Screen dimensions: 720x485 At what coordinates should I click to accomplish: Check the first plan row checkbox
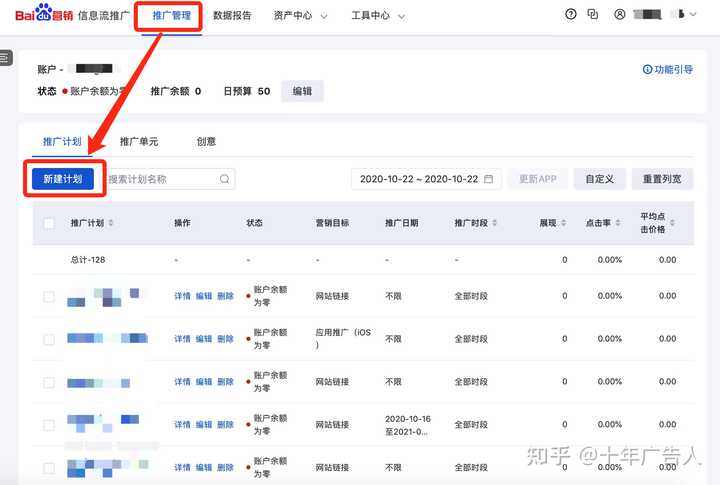click(x=49, y=297)
